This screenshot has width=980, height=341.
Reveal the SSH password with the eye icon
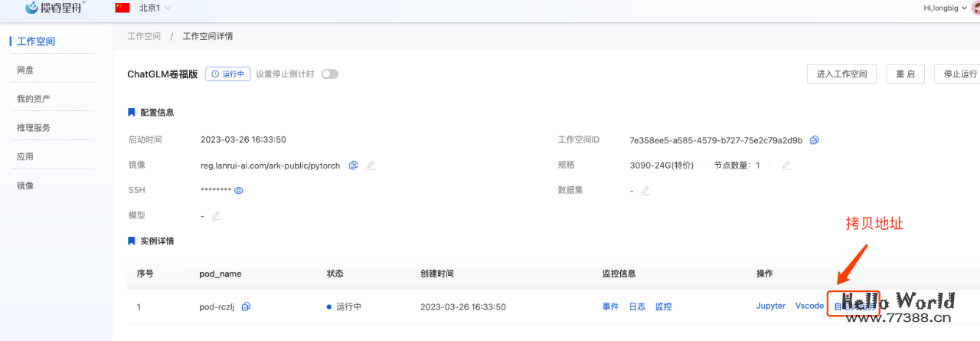(239, 191)
